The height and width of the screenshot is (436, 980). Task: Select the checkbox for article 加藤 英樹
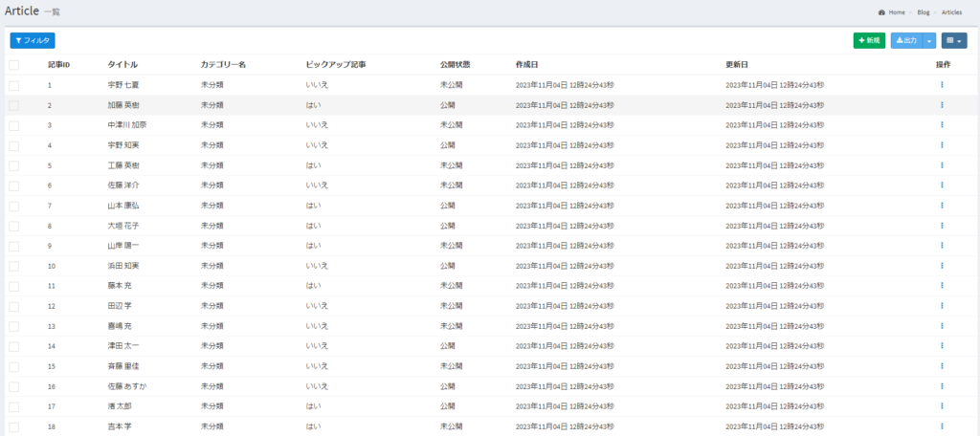tap(14, 105)
